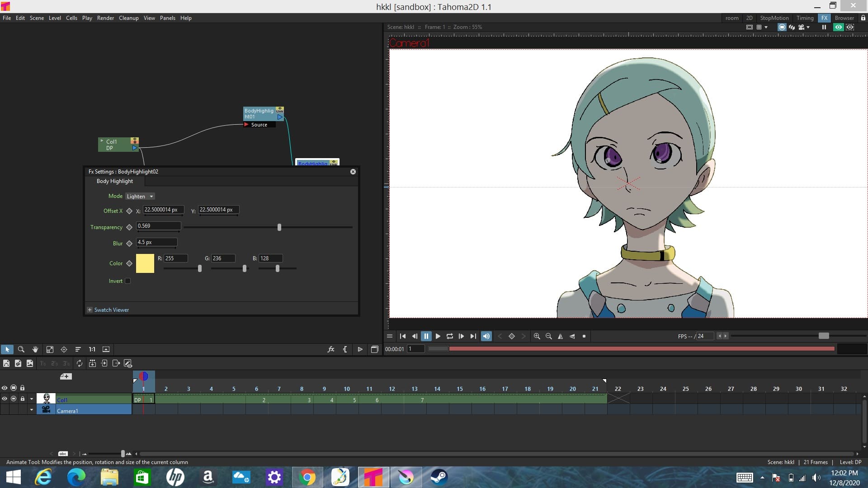The image size is (868, 488).
Task: Activate the Animate selection tool
Action: [8, 349]
